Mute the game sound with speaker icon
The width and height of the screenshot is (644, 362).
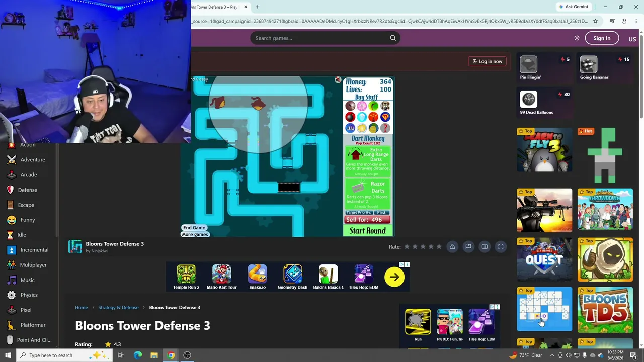[x=338, y=80]
